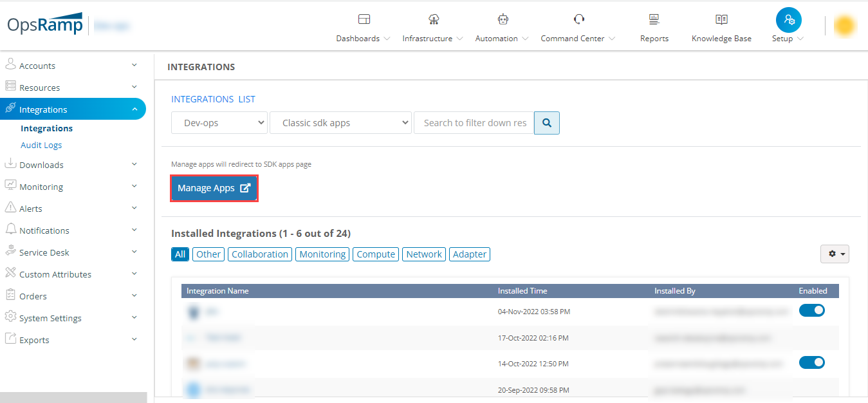
Task: Disable the third integration's Enabled switch
Action: pyautogui.click(x=811, y=362)
